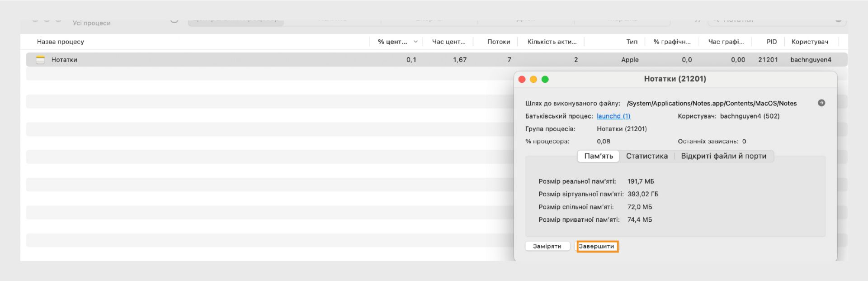868x281 pixels.
Task: Click the Нотатки app icon in process row
Action: tap(41, 60)
